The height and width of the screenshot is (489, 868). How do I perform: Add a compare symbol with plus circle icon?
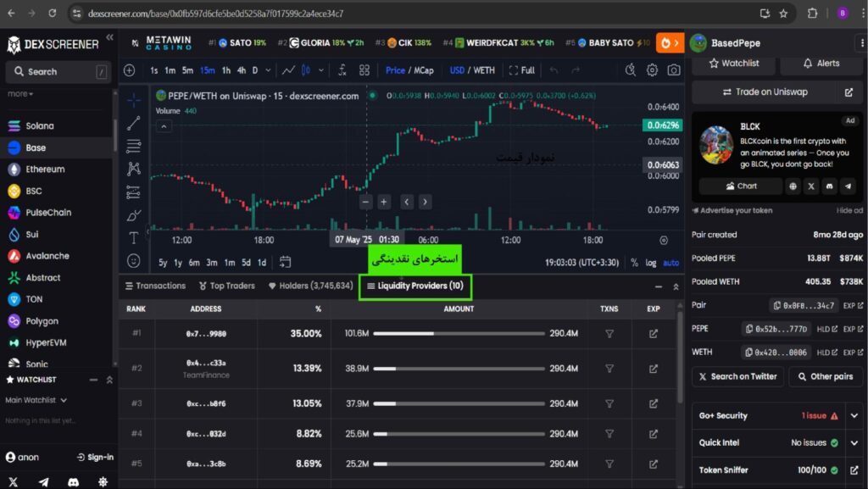tap(129, 70)
